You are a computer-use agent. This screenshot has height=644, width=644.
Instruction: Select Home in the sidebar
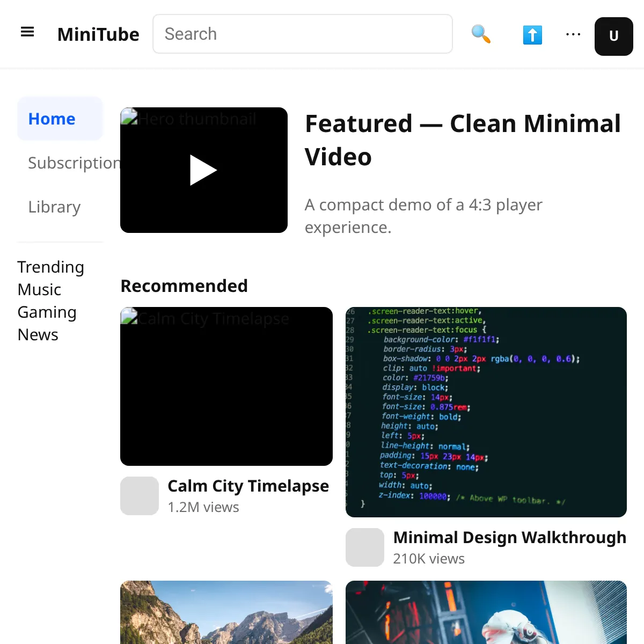pos(60,119)
